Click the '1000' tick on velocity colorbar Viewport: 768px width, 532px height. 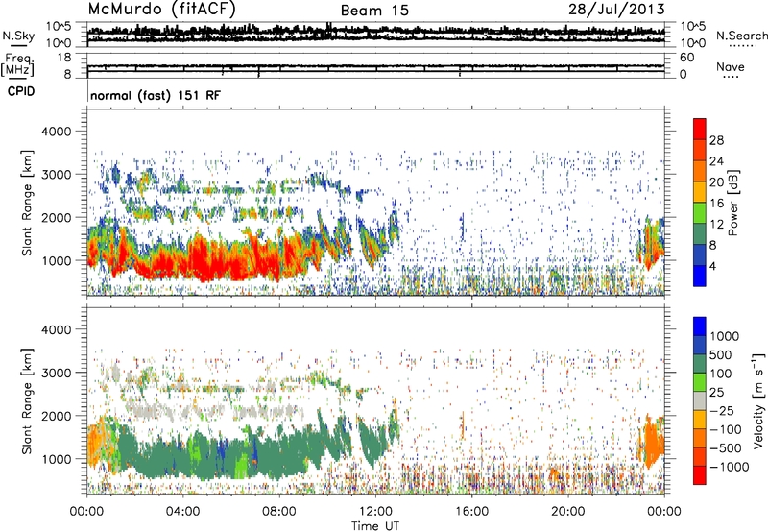coord(725,336)
